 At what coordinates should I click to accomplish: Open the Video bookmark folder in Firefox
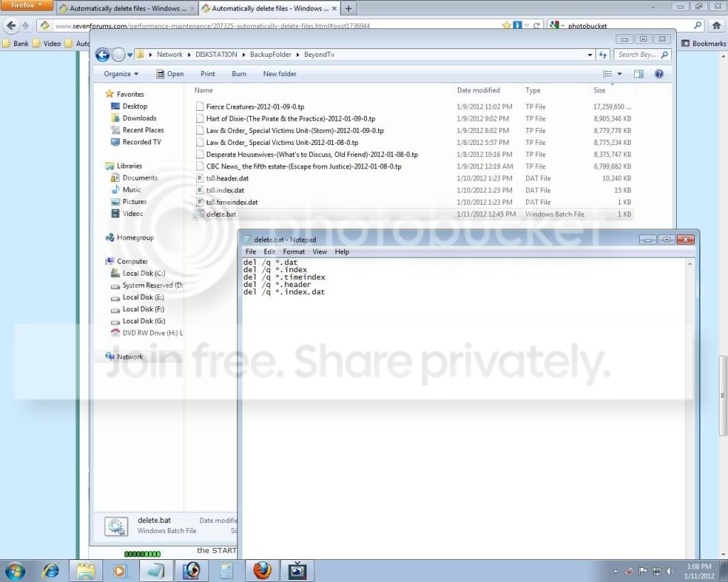(46, 43)
